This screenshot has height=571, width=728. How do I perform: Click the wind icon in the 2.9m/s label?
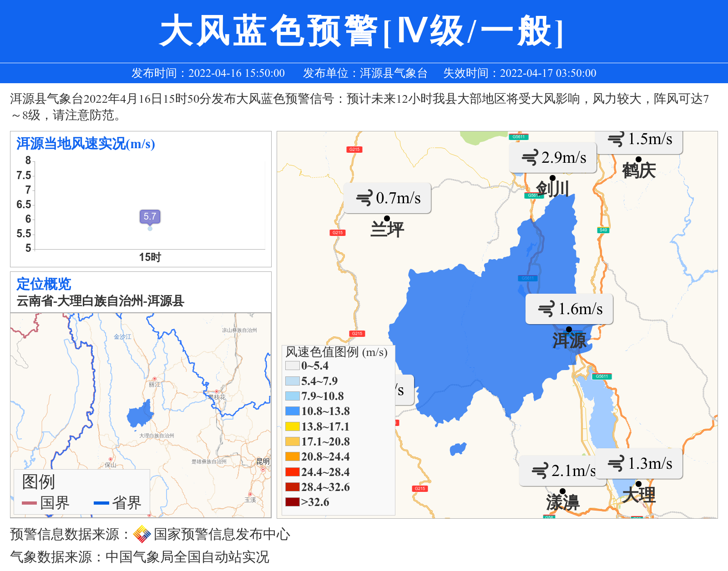tap(530, 158)
